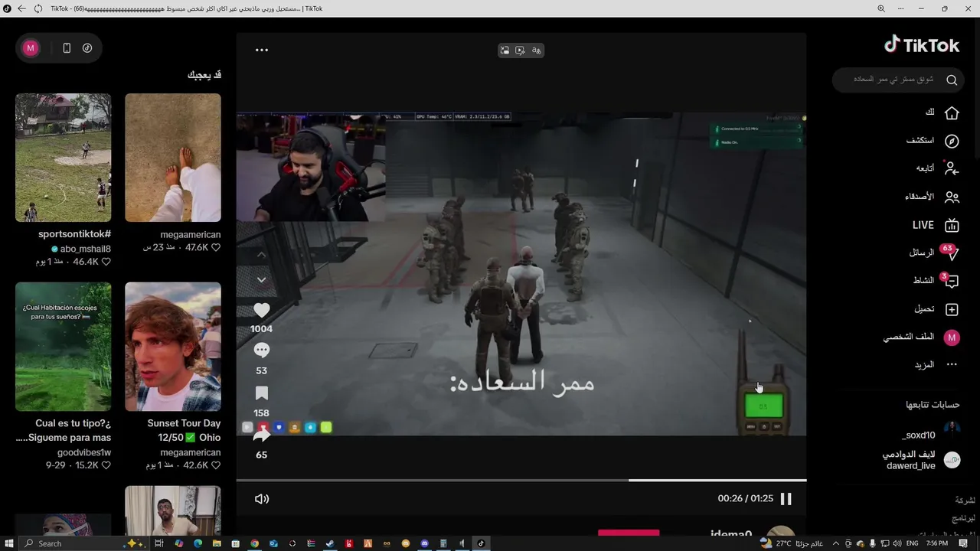The height and width of the screenshot is (551, 980).
Task: Open the TikTok app icon in the taskbar
Action: click(482, 543)
